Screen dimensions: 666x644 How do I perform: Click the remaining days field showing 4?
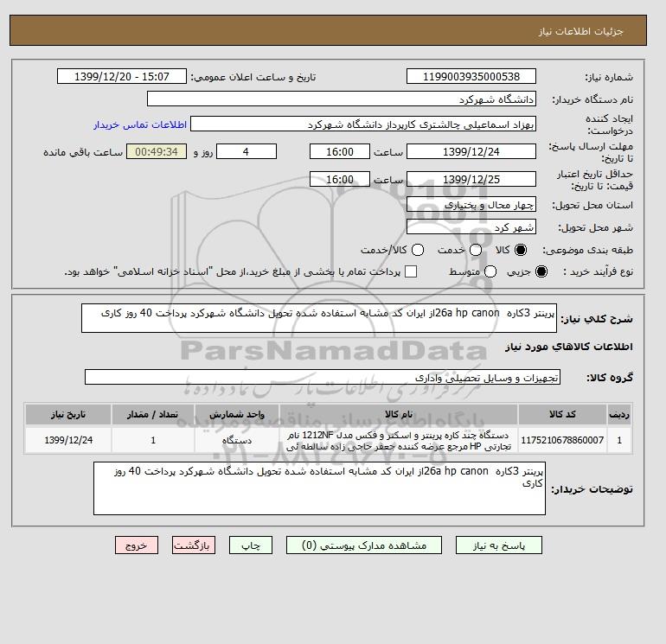tap(247, 151)
